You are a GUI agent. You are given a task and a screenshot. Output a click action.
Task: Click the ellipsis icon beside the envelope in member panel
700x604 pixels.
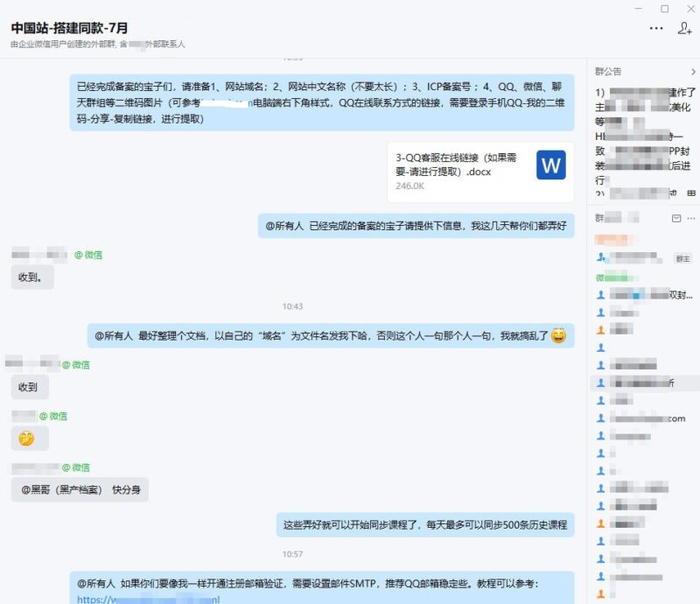690,219
